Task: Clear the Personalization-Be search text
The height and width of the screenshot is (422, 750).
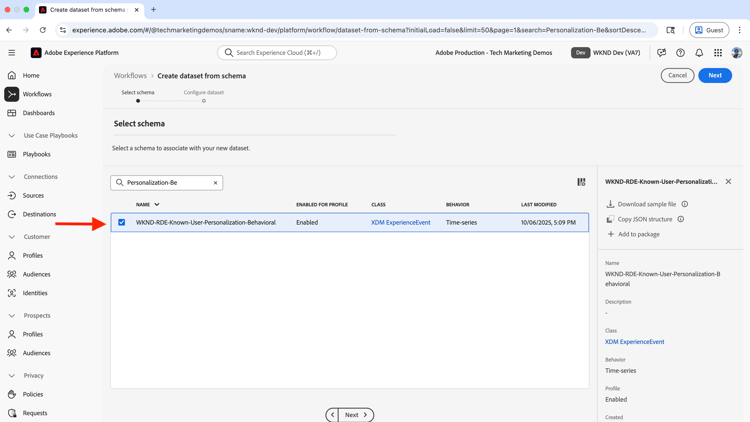Action: (x=215, y=183)
